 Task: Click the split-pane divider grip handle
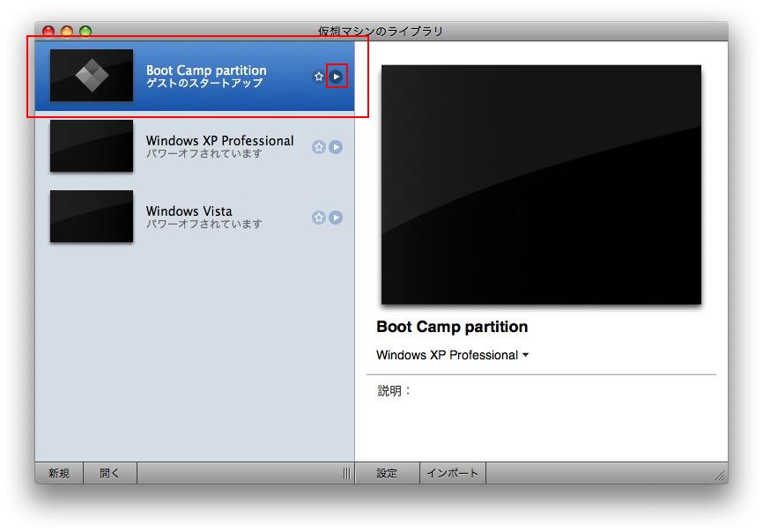pos(346,473)
